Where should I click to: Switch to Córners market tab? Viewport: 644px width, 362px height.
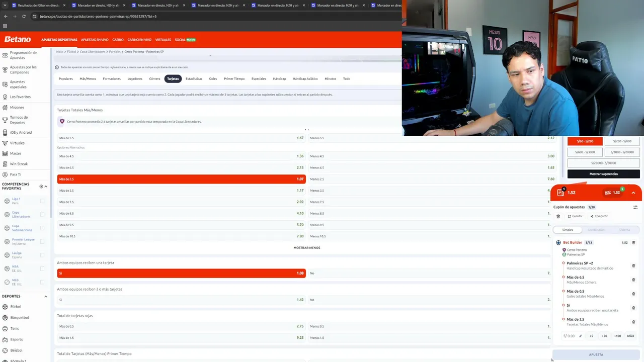click(x=154, y=79)
